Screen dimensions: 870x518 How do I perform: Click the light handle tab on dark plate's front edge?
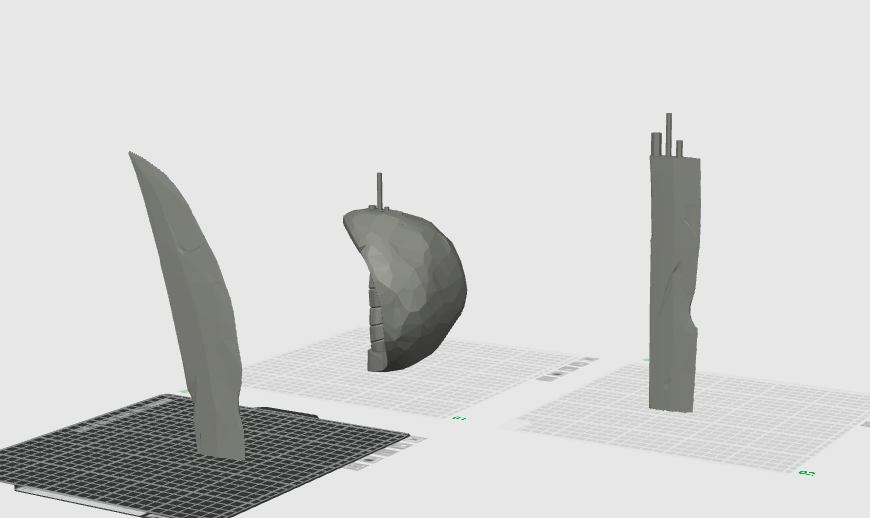[78, 500]
